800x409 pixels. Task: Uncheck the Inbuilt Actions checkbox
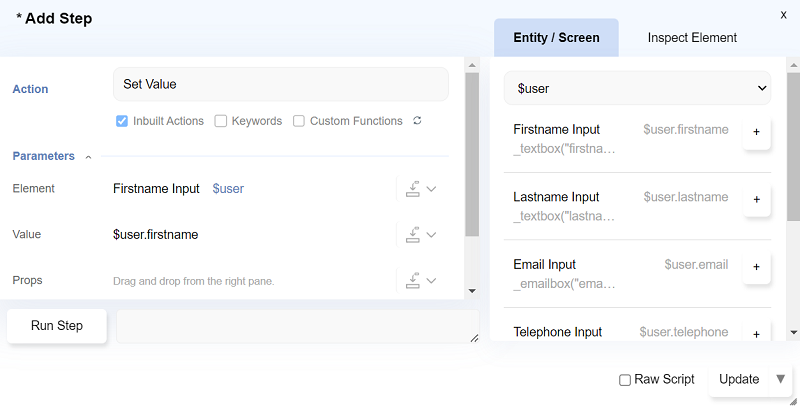122,121
